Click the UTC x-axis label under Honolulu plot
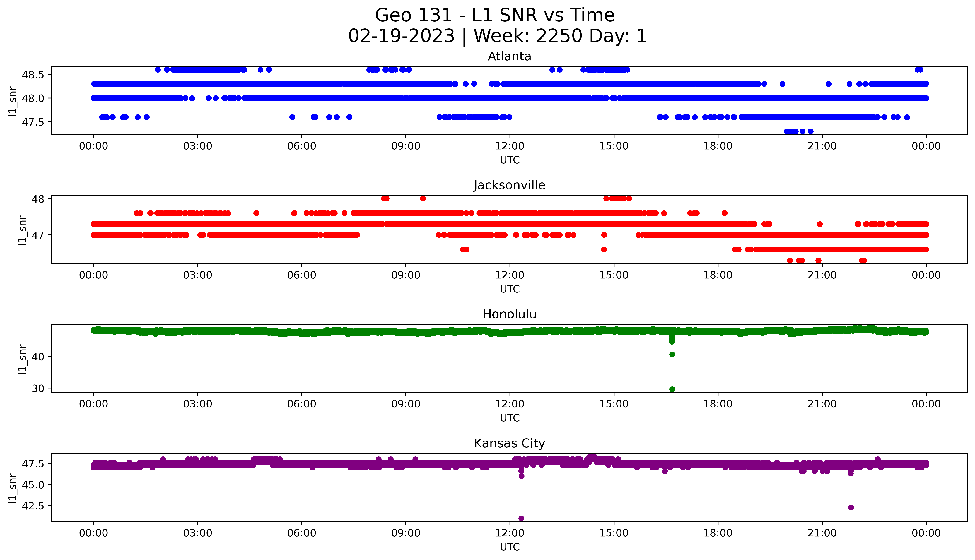This screenshot has width=975, height=560. [510, 418]
